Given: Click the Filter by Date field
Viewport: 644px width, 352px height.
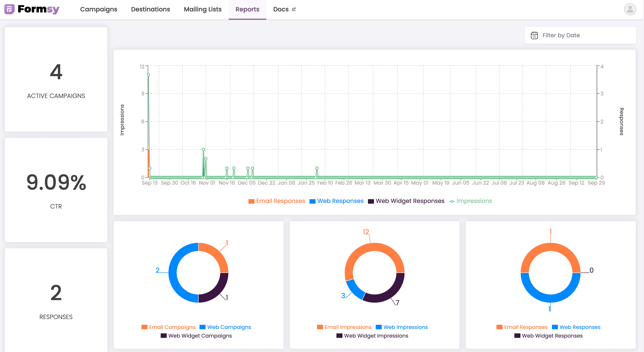Looking at the screenshot, I should click(580, 35).
